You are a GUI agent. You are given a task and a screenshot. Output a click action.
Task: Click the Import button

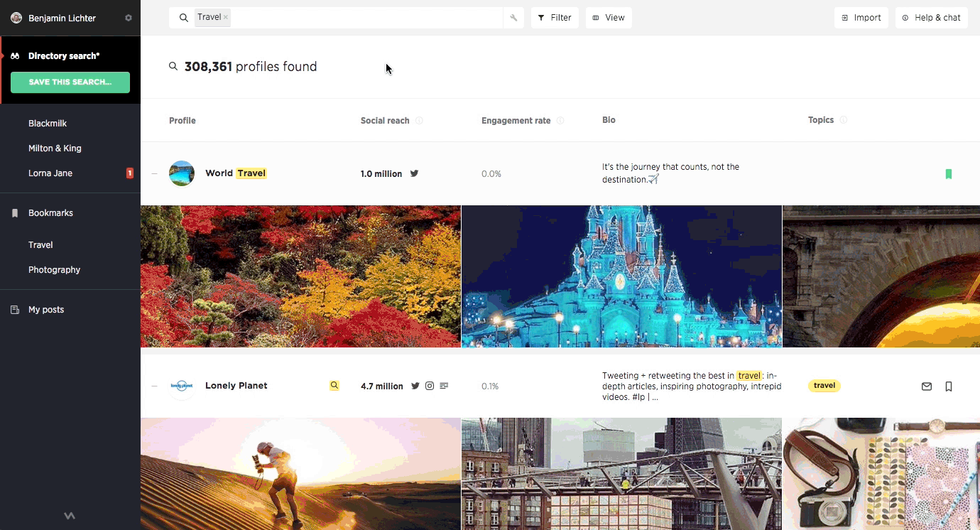[861, 18]
